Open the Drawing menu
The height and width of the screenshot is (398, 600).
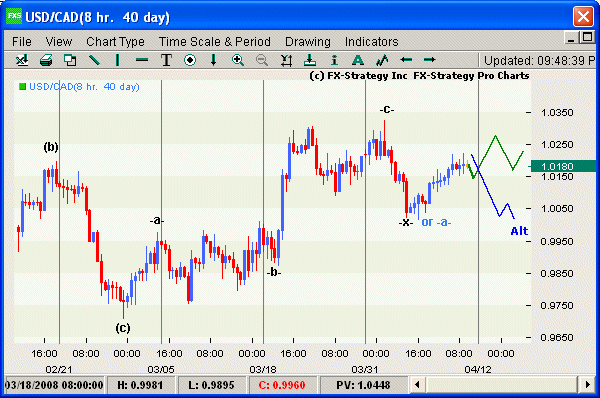click(x=308, y=42)
